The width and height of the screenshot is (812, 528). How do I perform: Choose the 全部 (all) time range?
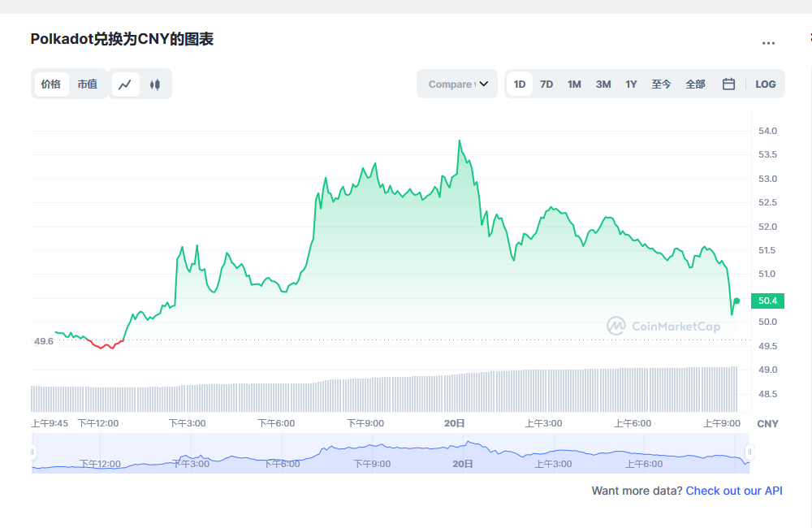pos(696,84)
